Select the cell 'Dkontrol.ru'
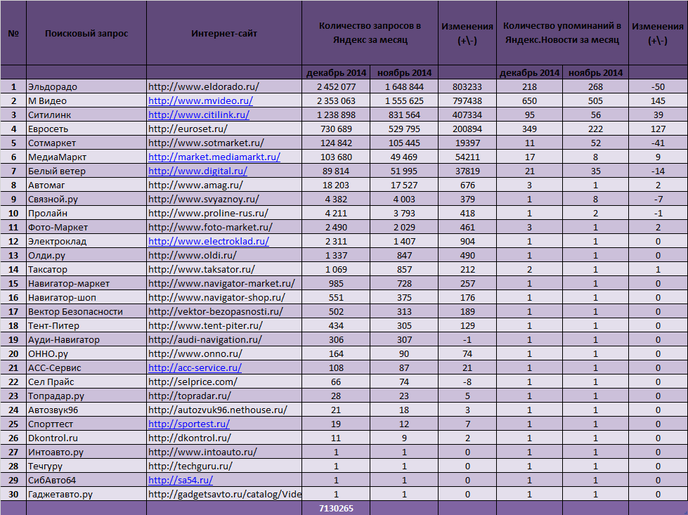The image size is (688, 515). (x=86, y=438)
